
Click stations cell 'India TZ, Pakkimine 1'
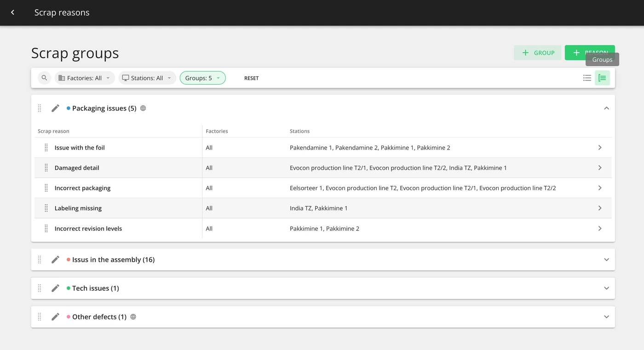click(x=319, y=208)
